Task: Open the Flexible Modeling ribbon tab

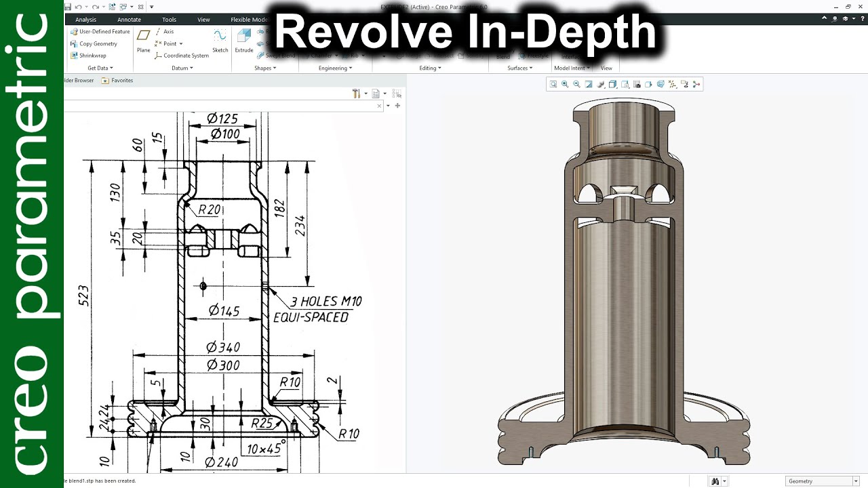Action: 250,20
